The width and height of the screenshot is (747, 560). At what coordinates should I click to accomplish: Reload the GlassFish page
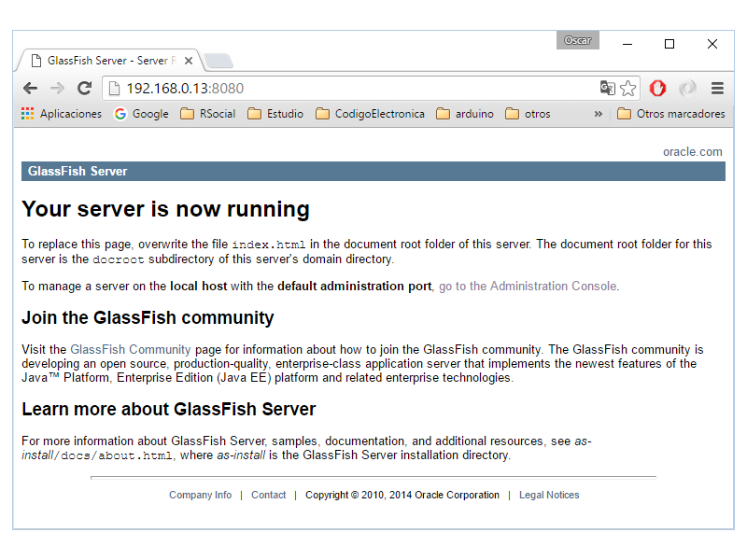click(85, 88)
